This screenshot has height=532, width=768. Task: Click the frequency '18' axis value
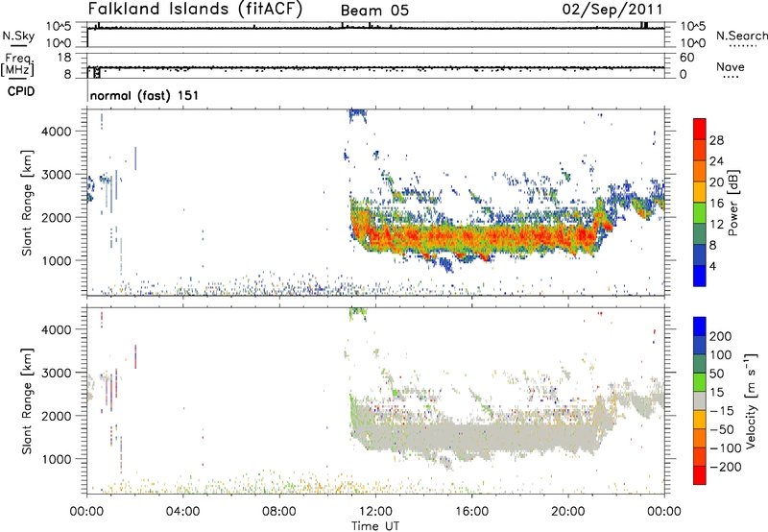(x=64, y=58)
